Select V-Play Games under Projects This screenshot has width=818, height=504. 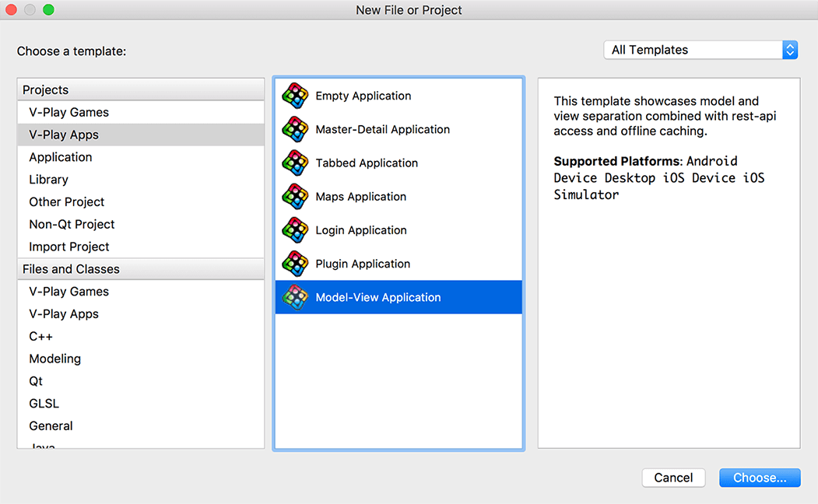point(141,112)
